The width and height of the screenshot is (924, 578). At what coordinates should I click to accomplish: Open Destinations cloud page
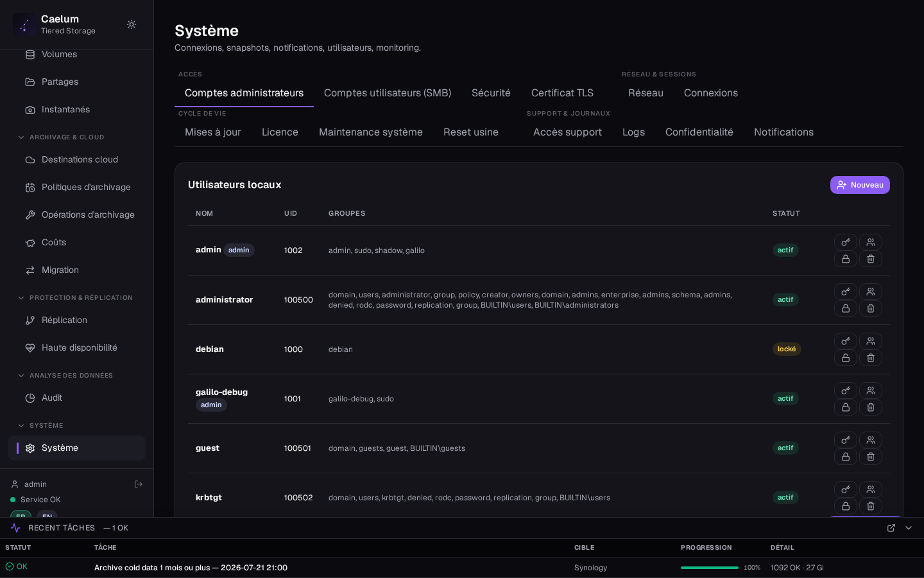pyautogui.click(x=76, y=160)
